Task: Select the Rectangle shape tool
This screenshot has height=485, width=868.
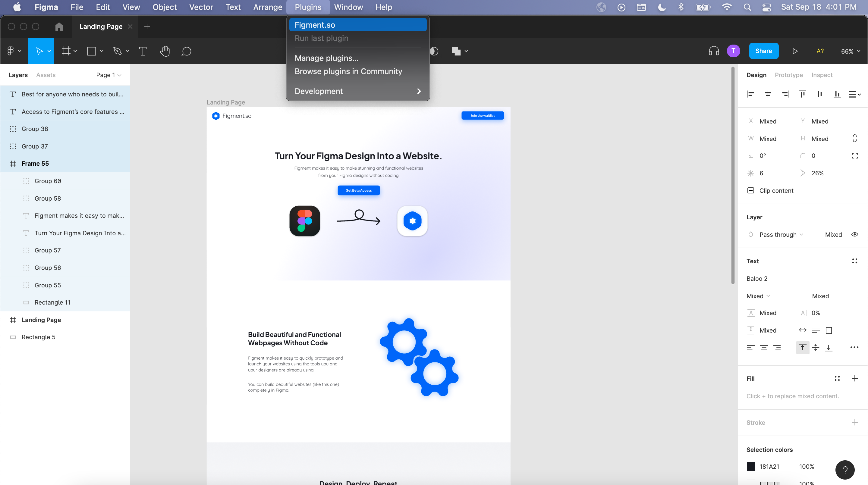Action: (x=91, y=51)
